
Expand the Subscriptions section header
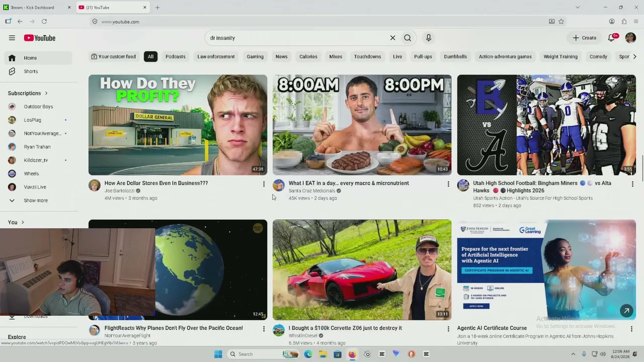click(28, 94)
